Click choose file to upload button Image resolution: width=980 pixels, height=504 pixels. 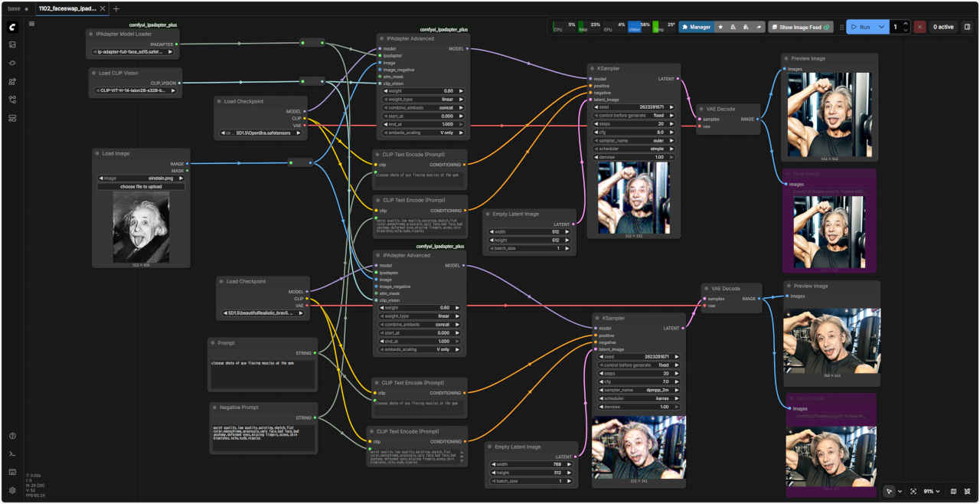point(141,186)
